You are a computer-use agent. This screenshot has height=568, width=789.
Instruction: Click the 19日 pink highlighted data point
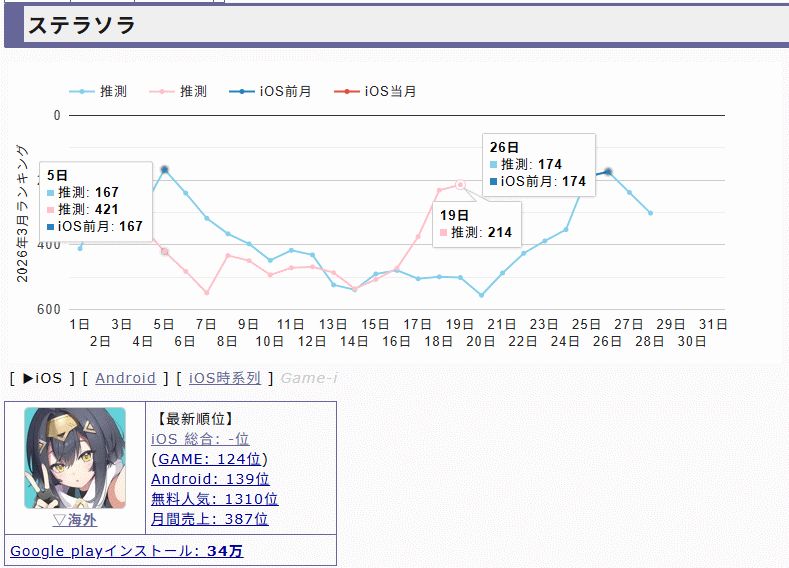[x=460, y=185]
